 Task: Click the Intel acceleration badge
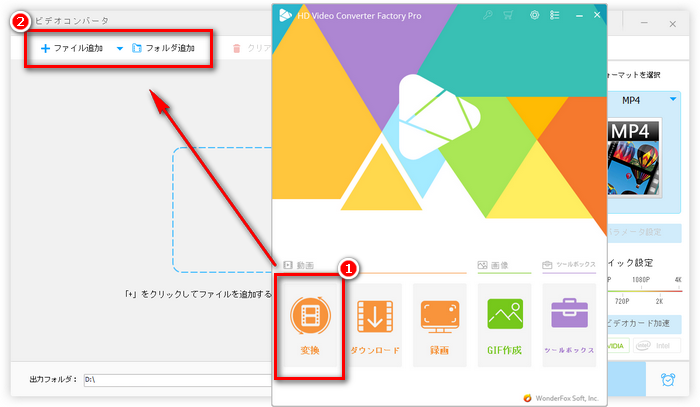657,345
